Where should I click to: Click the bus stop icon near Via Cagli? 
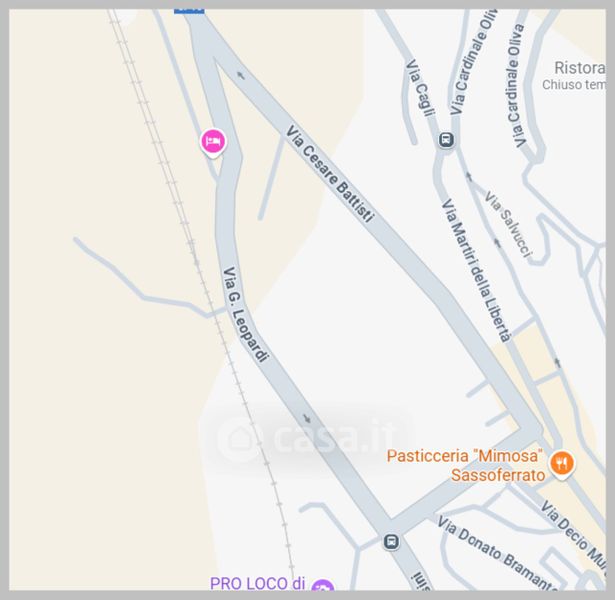[446, 139]
